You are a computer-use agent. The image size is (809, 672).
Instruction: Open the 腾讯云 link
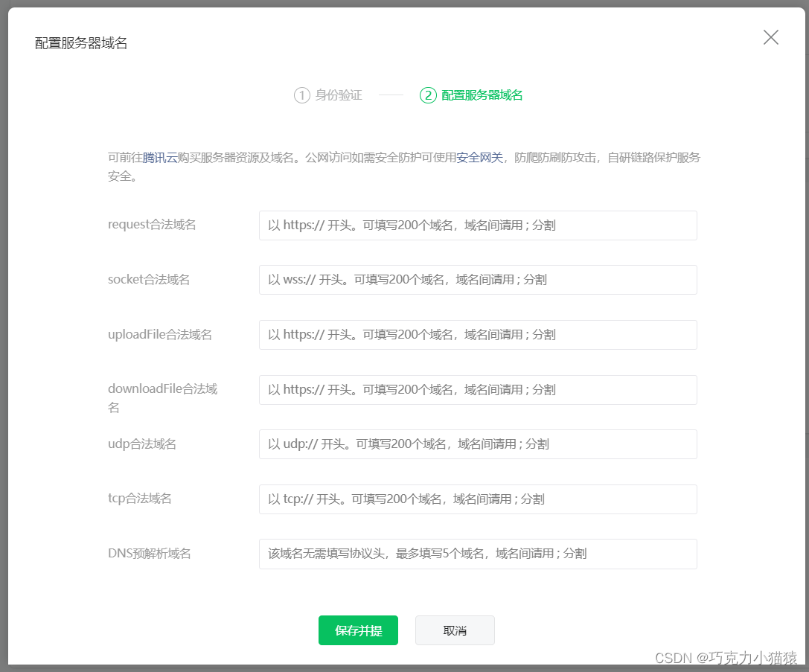point(157,157)
